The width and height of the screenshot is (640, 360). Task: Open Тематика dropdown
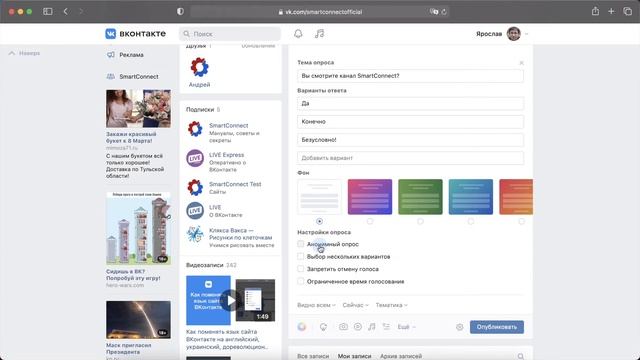click(392, 305)
